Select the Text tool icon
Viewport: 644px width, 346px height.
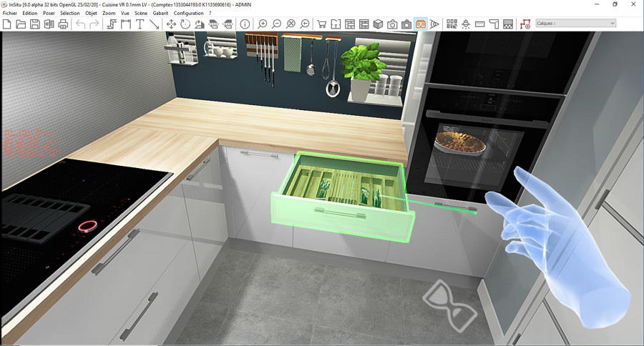click(140, 24)
